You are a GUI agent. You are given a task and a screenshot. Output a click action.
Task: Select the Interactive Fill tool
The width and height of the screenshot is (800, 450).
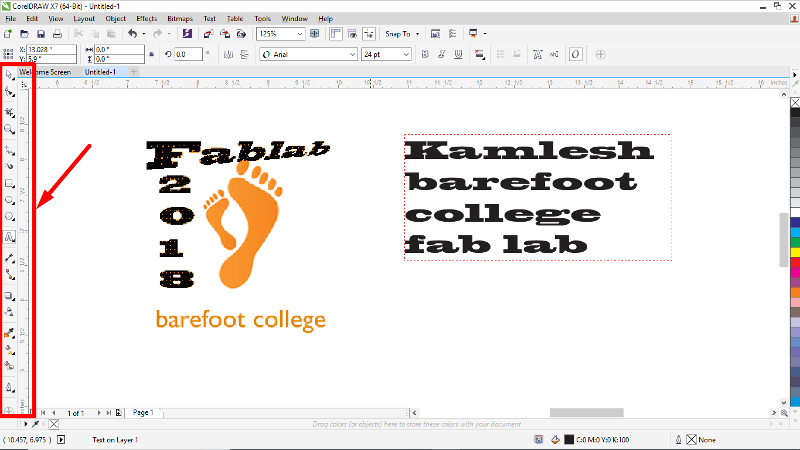[x=9, y=349]
